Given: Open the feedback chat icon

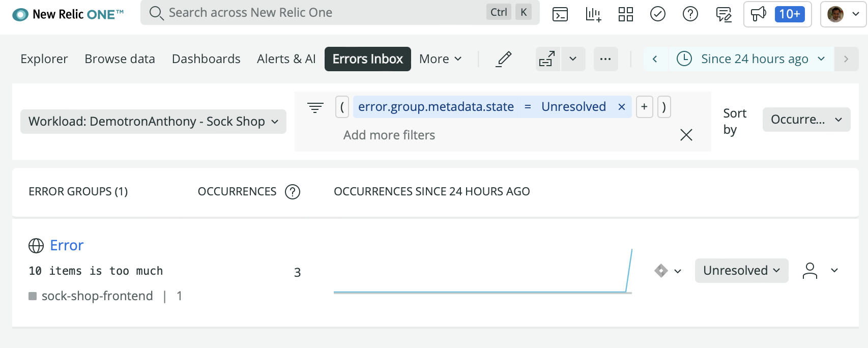Looking at the screenshot, I should click(x=724, y=14).
